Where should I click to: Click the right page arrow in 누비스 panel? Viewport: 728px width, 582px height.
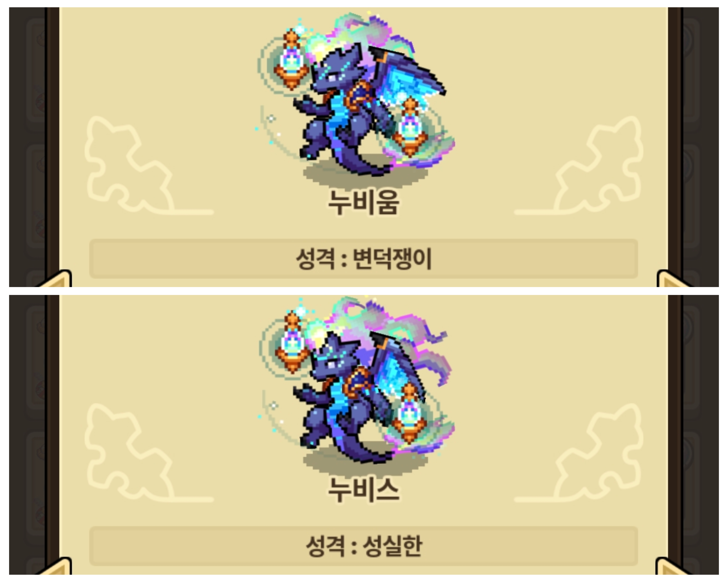(672, 566)
